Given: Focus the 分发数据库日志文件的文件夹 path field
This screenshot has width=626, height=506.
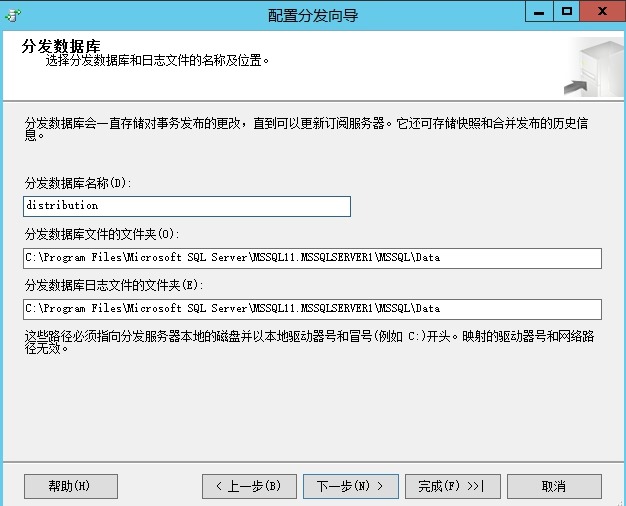Looking at the screenshot, I should (x=312, y=309).
